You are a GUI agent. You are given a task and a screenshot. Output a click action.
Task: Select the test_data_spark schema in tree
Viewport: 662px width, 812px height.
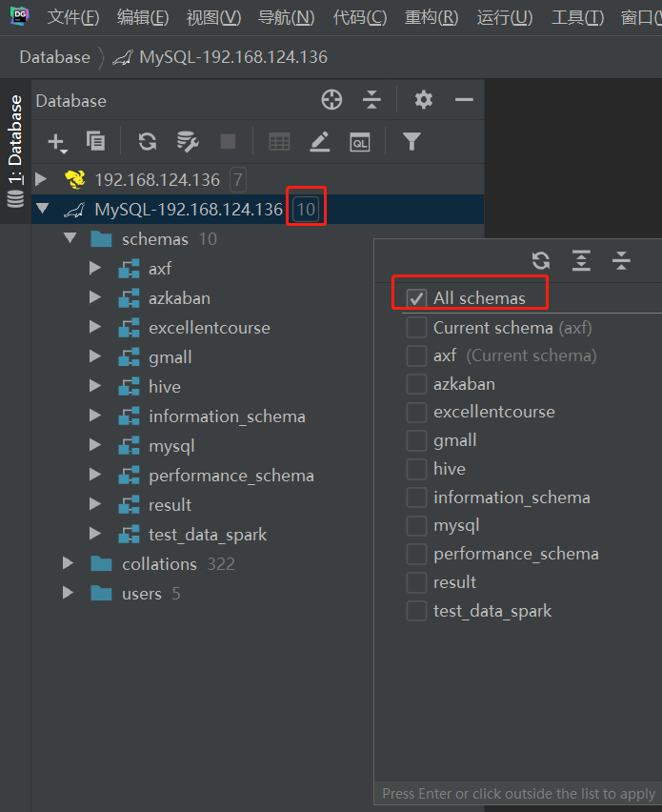coord(208,535)
